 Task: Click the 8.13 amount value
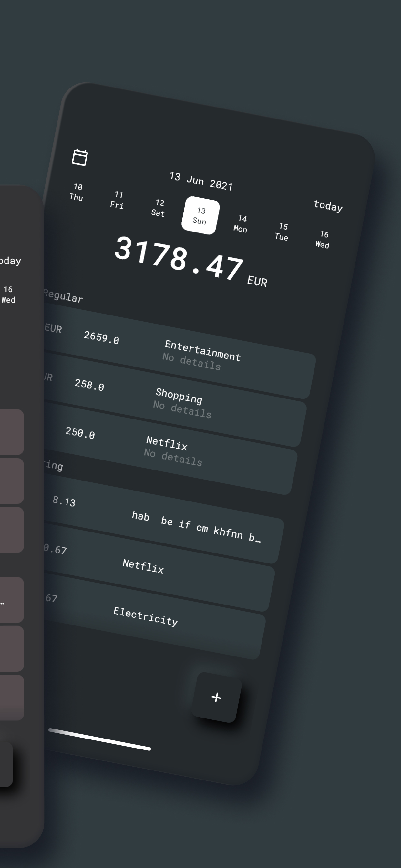pos(64,501)
